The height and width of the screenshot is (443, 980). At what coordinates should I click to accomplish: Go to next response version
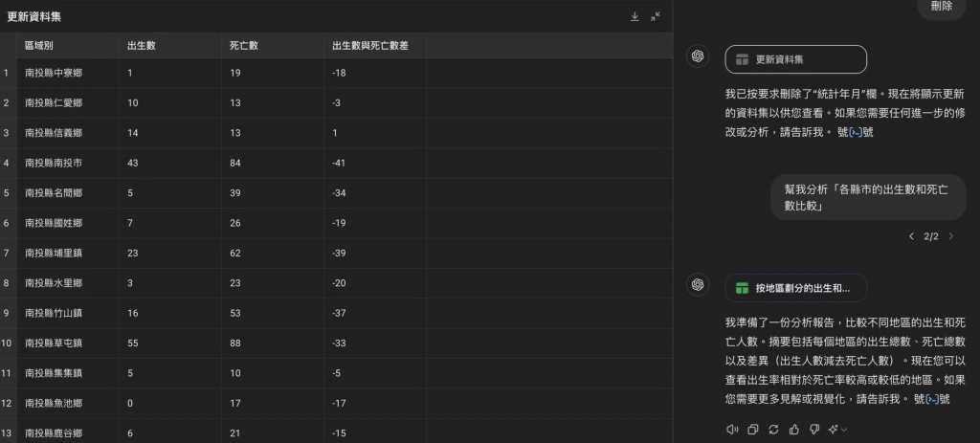coord(951,236)
